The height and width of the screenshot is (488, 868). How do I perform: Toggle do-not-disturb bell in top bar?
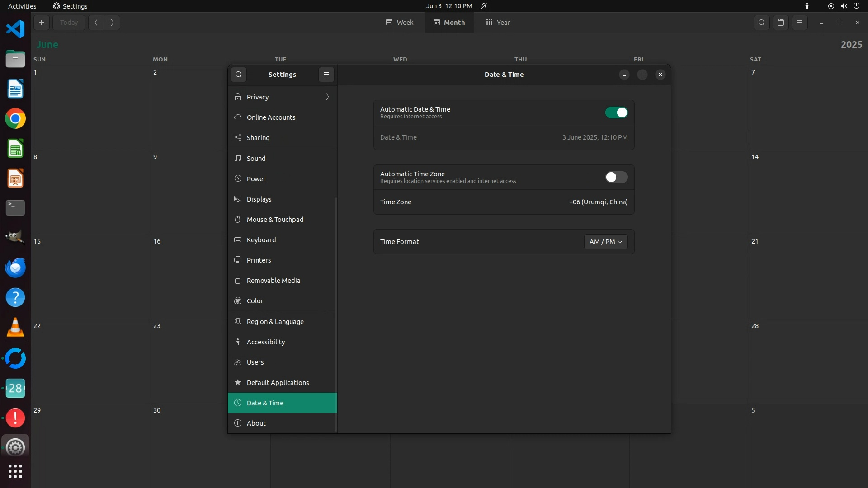(x=484, y=6)
